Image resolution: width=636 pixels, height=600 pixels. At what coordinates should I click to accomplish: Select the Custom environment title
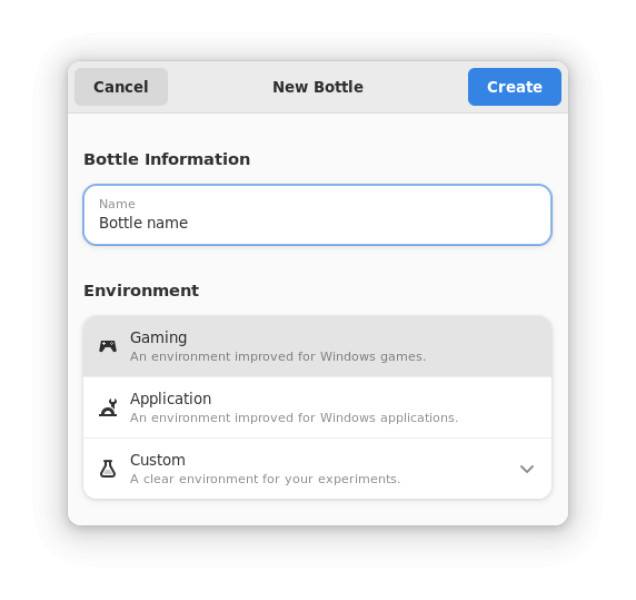point(157,460)
